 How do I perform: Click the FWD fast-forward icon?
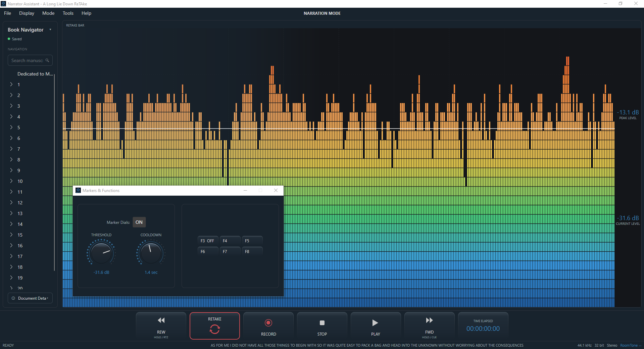click(429, 320)
